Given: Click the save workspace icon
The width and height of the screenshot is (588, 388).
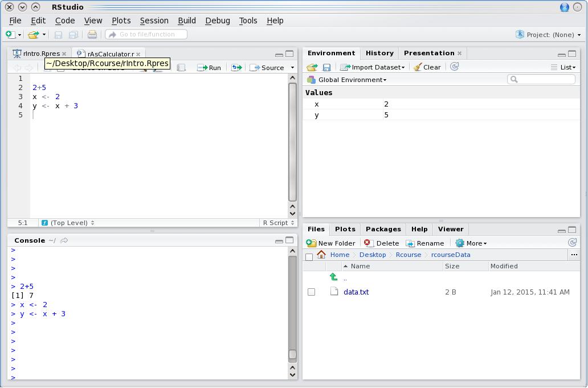Looking at the screenshot, I should pos(326,67).
